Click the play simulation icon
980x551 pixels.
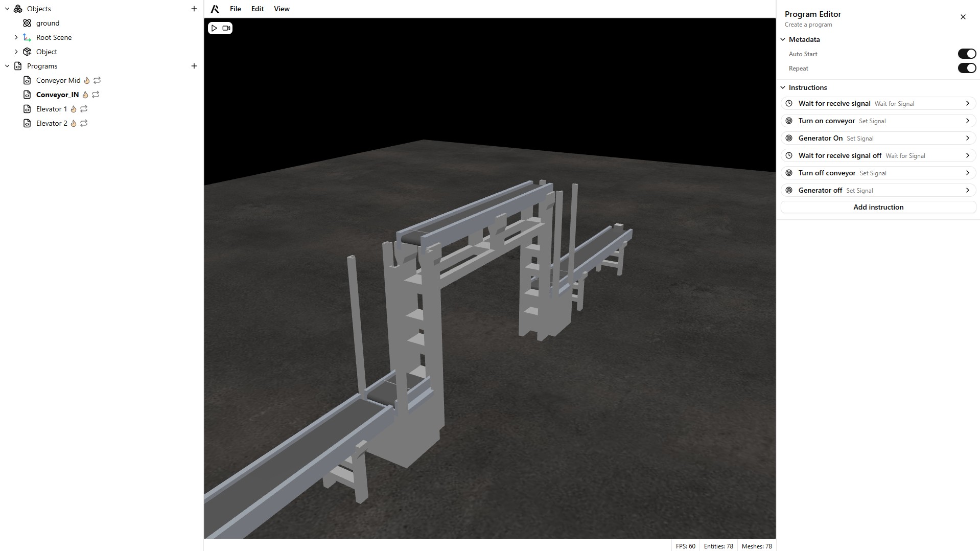tap(215, 28)
